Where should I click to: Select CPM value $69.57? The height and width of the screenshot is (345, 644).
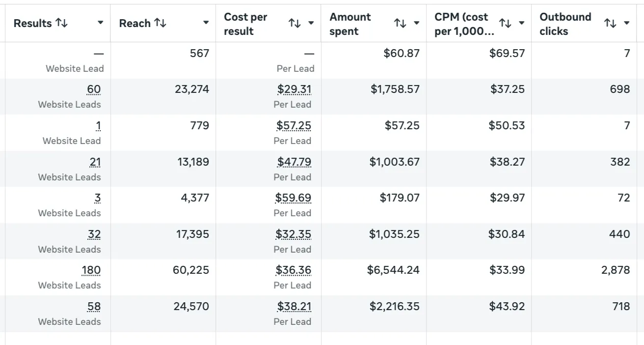point(507,53)
